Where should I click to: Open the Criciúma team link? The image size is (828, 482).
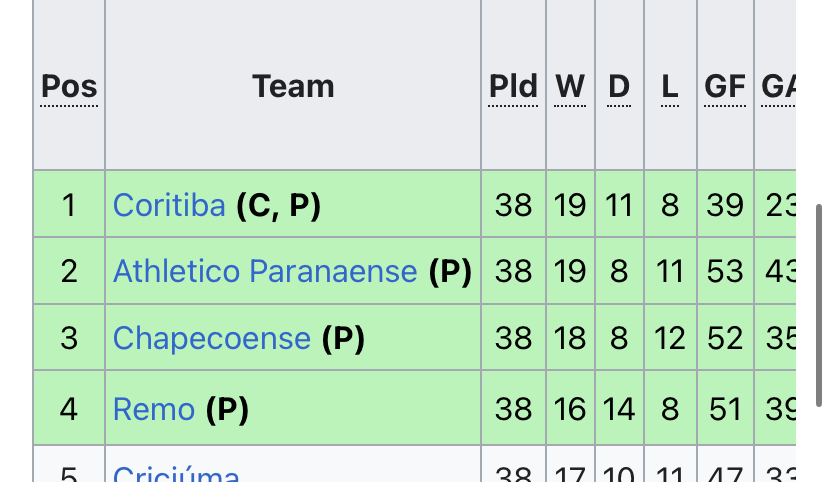[x=176, y=474]
